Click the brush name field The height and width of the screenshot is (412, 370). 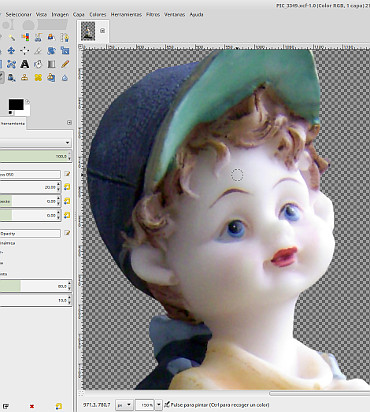(30, 174)
